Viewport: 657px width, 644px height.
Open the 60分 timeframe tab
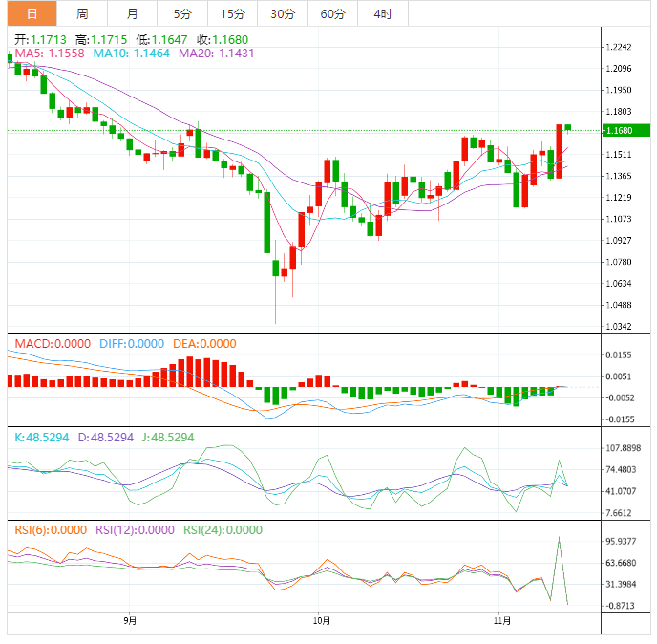tap(332, 13)
